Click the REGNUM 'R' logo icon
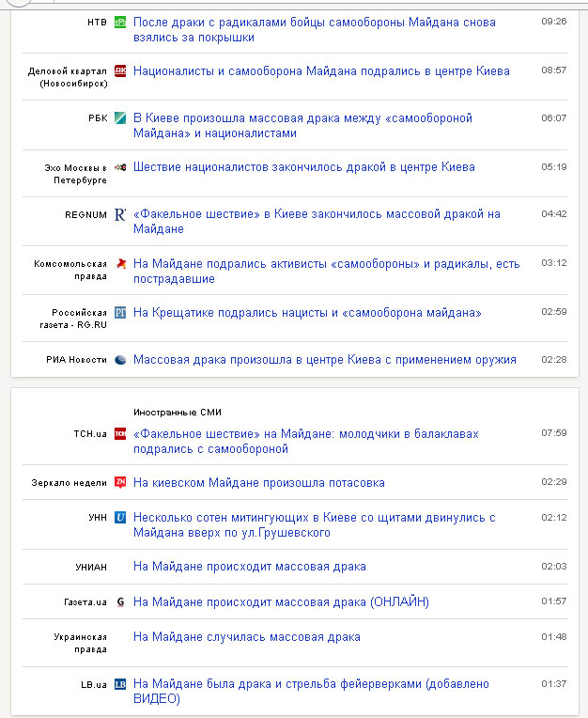 120,214
